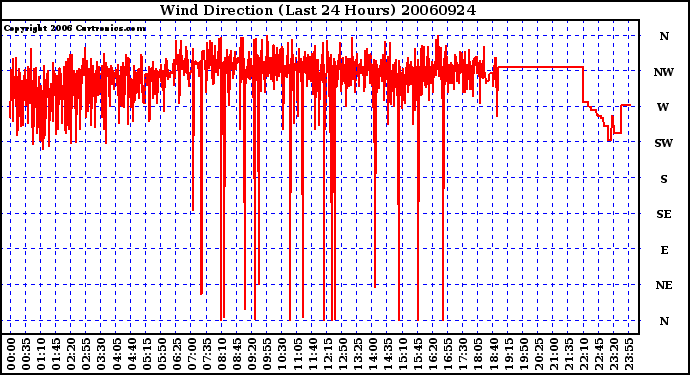Image resolution: width=690 pixels, height=375 pixels.
Task: Click the 14:00 time axis label
Action: click(373, 354)
